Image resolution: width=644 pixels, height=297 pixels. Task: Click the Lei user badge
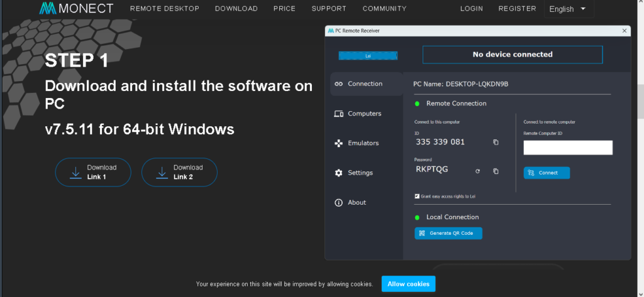tap(368, 56)
